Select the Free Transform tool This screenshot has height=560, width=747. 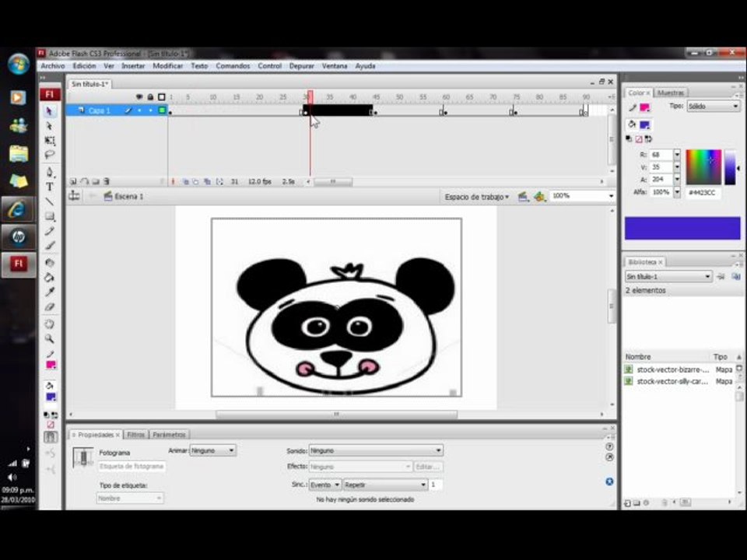pos(49,141)
